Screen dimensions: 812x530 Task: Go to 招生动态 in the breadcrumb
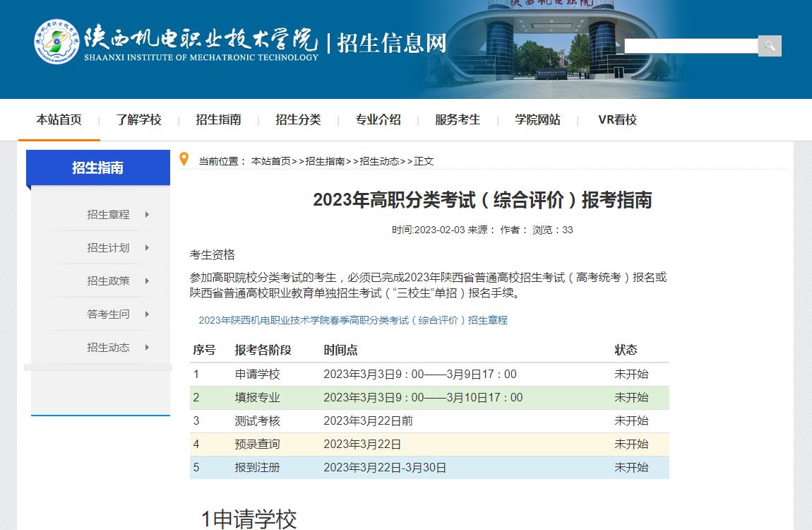pos(380,161)
